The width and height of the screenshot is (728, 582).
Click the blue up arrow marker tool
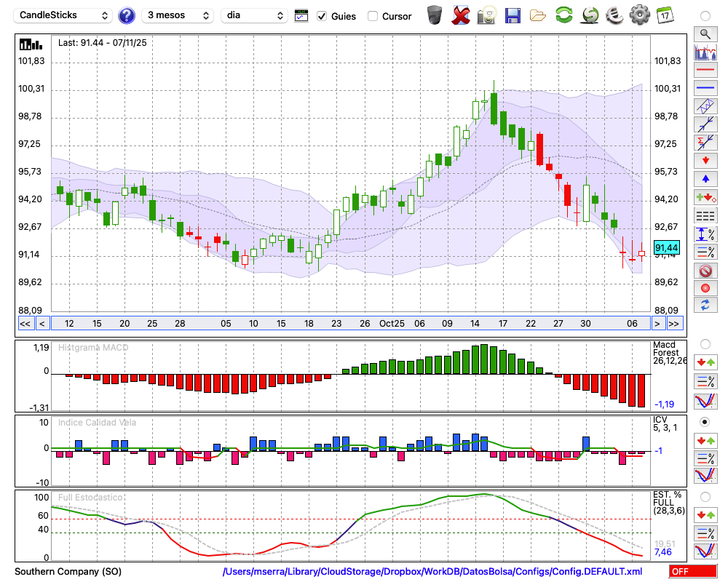click(705, 178)
